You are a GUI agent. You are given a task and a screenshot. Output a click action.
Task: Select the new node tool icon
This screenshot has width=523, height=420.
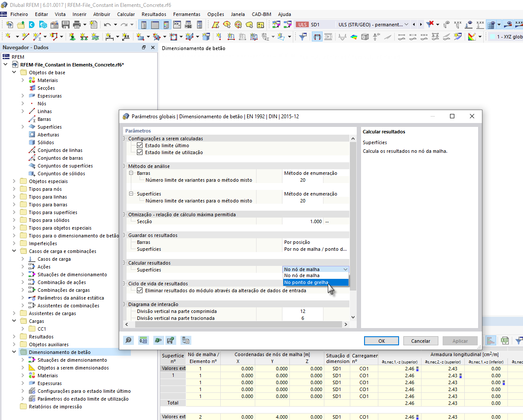[9, 36]
